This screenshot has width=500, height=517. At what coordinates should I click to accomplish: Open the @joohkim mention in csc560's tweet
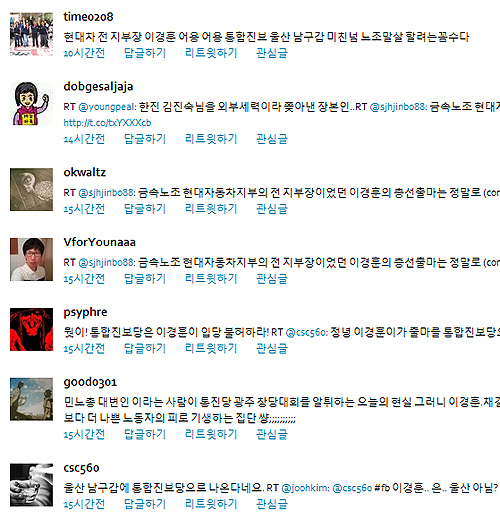pos(305,488)
